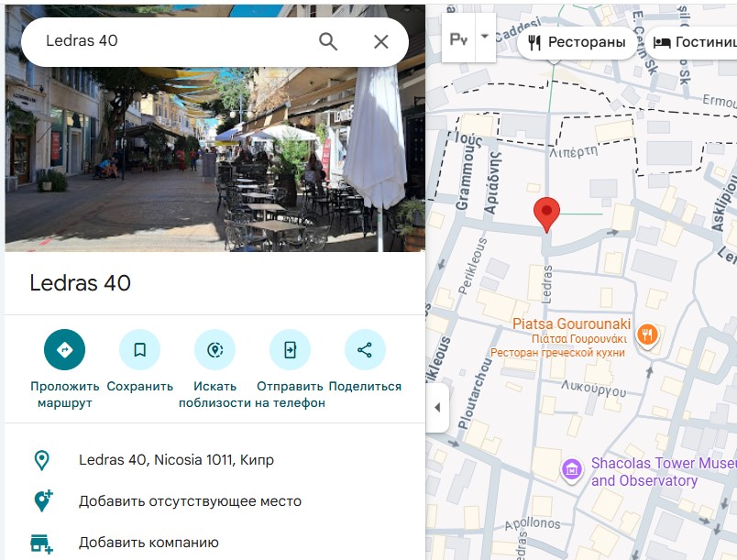The height and width of the screenshot is (560, 737).
Task: Click Добавить отсутствующее место
Action: coord(190,501)
